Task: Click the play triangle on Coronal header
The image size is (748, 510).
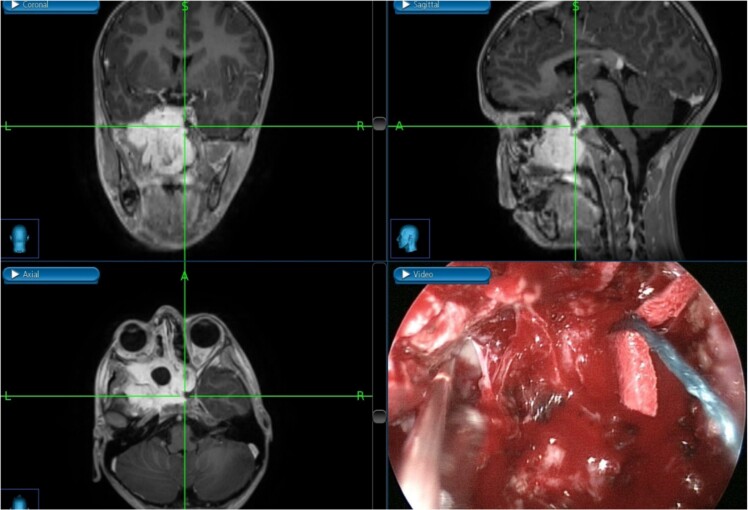Action: point(15,5)
